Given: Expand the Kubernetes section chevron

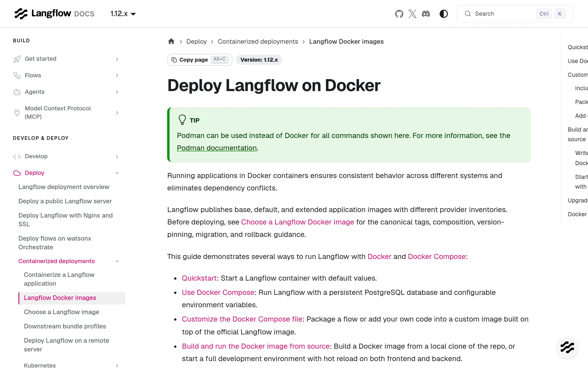Looking at the screenshot, I should [117, 365].
